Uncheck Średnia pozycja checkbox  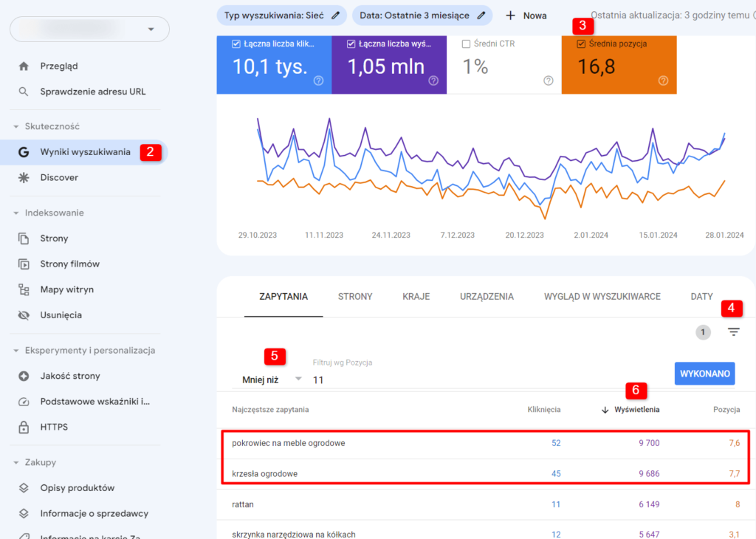coord(581,44)
